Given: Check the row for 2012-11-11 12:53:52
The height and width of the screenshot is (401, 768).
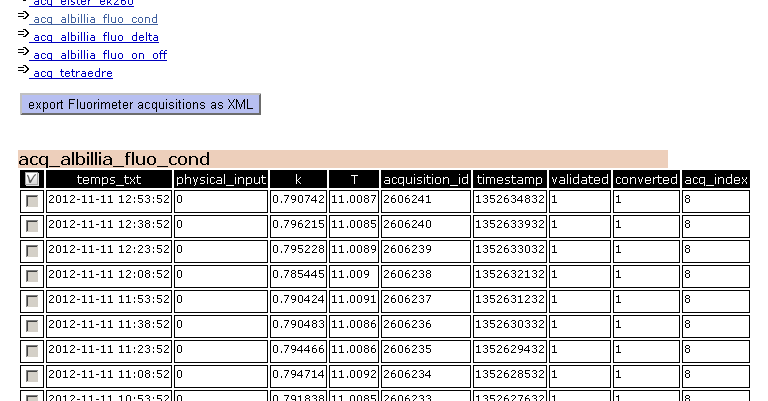Looking at the screenshot, I should [x=32, y=201].
